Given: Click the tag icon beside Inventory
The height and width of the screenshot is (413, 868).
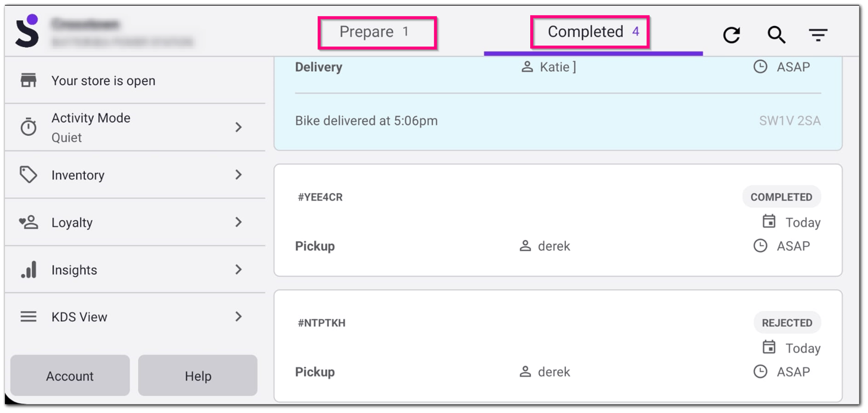Looking at the screenshot, I should point(28,175).
